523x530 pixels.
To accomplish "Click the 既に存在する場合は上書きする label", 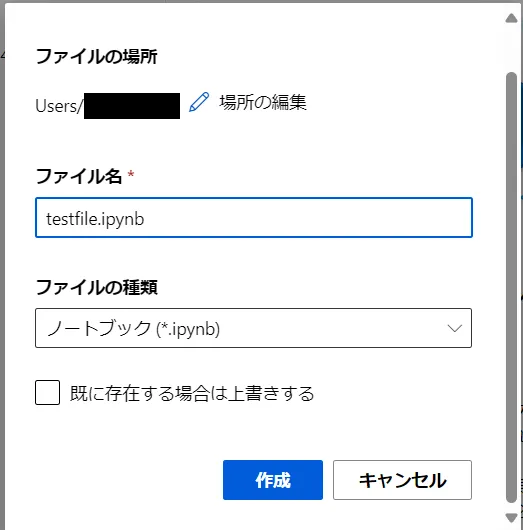I will click(x=192, y=393).
